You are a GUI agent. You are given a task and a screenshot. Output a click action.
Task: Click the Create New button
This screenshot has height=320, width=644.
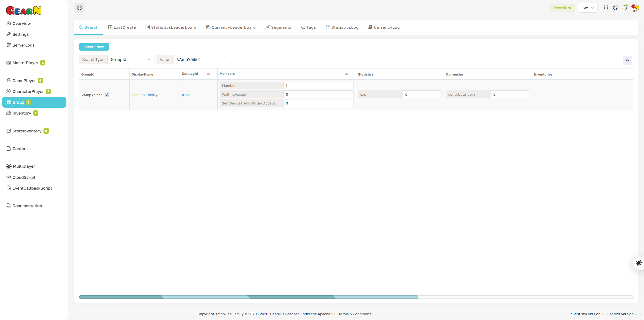pyautogui.click(x=94, y=47)
